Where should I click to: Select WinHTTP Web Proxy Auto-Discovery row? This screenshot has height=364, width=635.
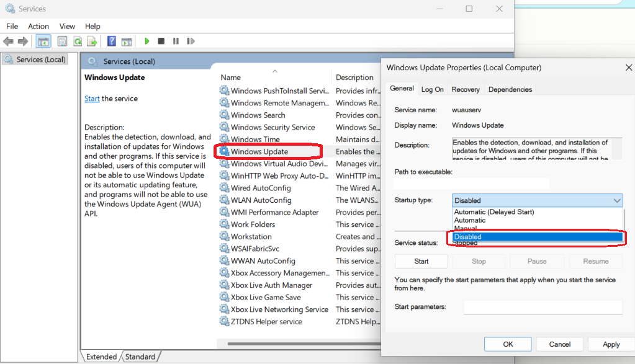300,175
